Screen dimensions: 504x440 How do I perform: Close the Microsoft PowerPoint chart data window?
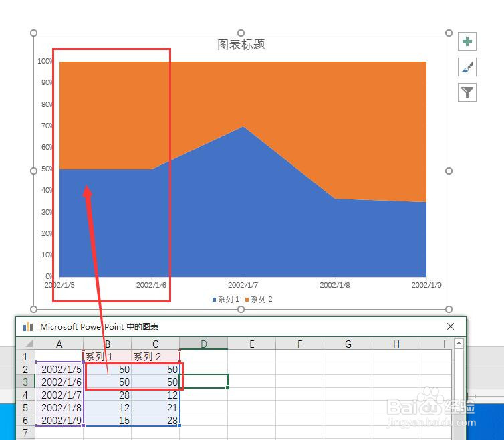pos(451,326)
